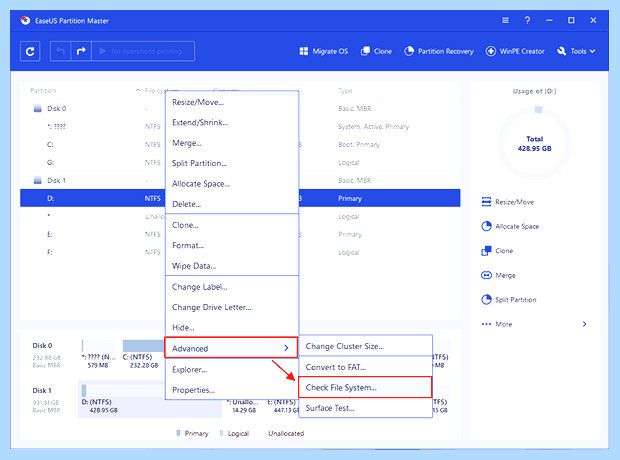The width and height of the screenshot is (620, 460).
Task: Click the Allocate Space icon in the right panel
Action: point(486,226)
